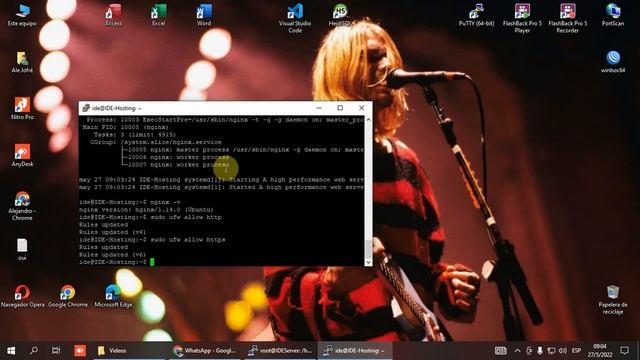Image resolution: width=640 pixels, height=360 pixels.
Task: Open the Access desktop shortcut
Action: (113, 15)
